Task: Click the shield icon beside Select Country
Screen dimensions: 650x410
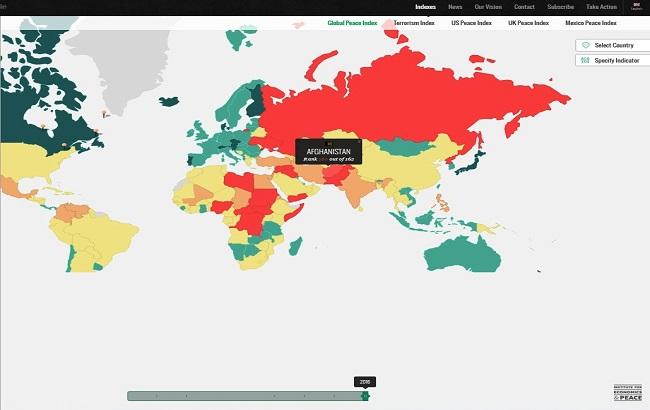Action: tap(585, 45)
